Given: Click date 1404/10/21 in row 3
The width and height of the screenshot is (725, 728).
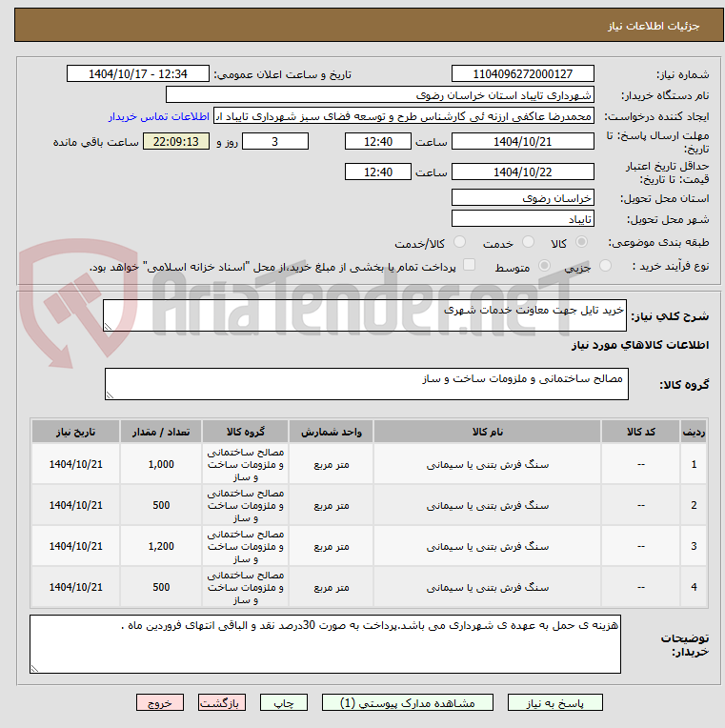Looking at the screenshot, I should click(x=75, y=546).
